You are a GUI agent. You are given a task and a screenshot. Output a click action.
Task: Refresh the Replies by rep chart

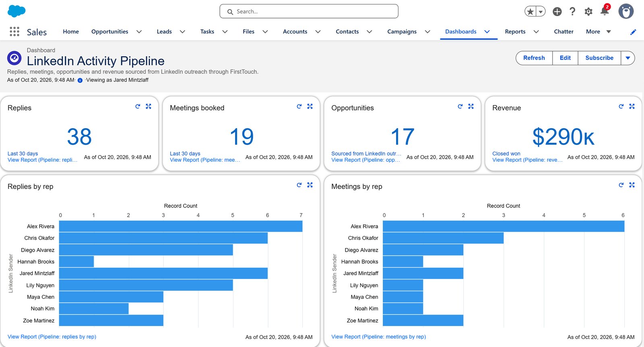point(299,185)
